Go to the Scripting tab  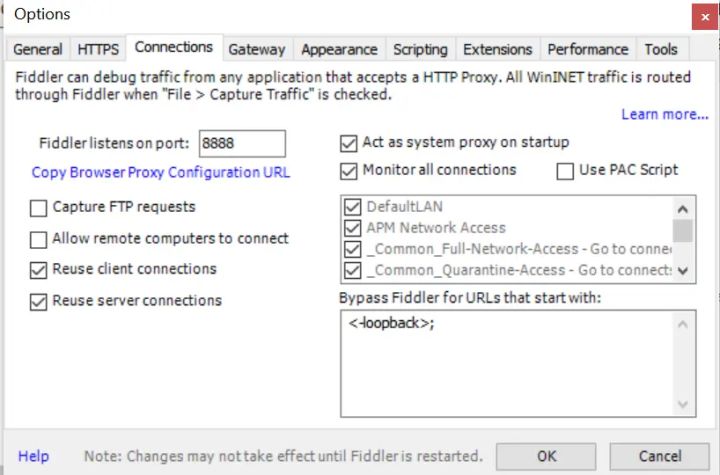420,49
